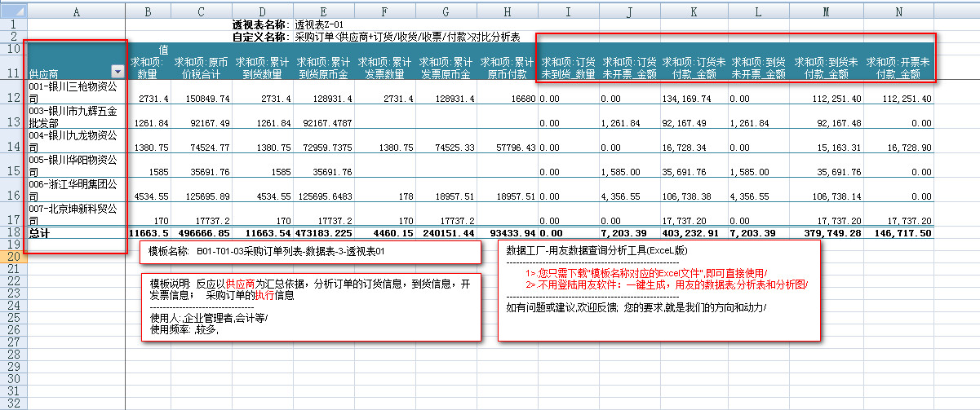Select the column N header
980x410 pixels.
point(898,11)
